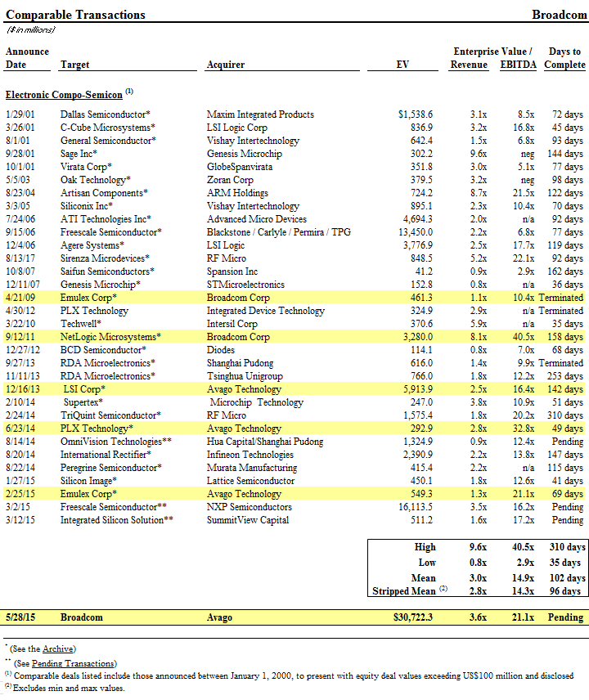The height and width of the screenshot is (700, 589).
Task: Select STMicroelectronics acquirer cell
Action: coord(245,285)
